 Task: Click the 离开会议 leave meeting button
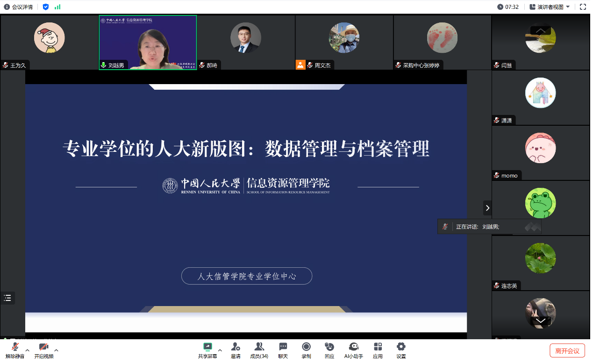(567, 351)
